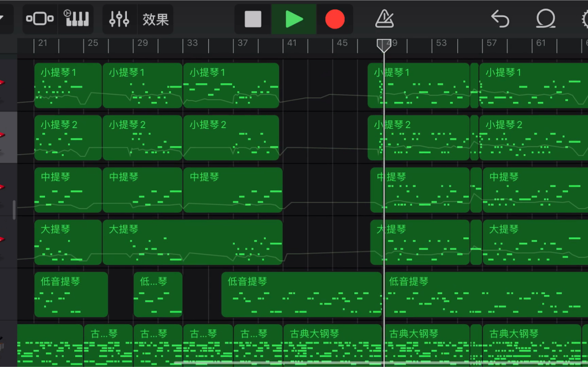The image size is (588, 367).
Task: Click the horizontal scrollbar along the bottom
Action: click(x=380, y=363)
